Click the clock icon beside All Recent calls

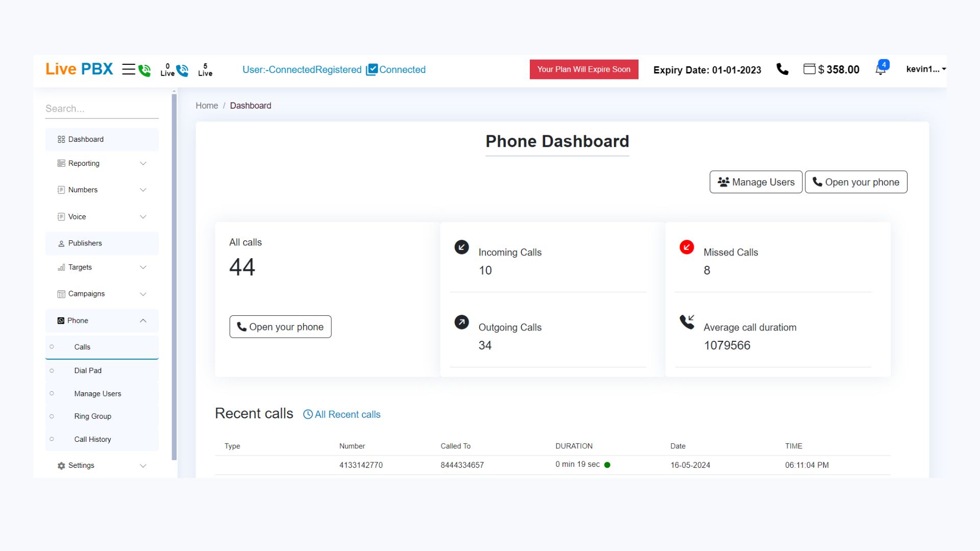pos(308,414)
